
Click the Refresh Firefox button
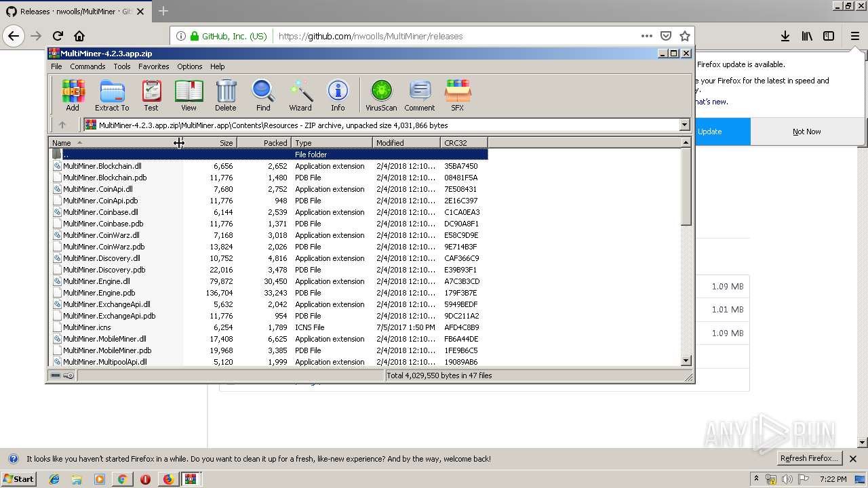810,458
